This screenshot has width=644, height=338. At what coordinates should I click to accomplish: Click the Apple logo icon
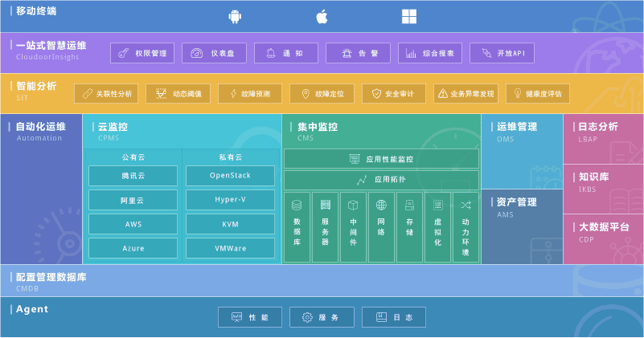click(x=322, y=16)
